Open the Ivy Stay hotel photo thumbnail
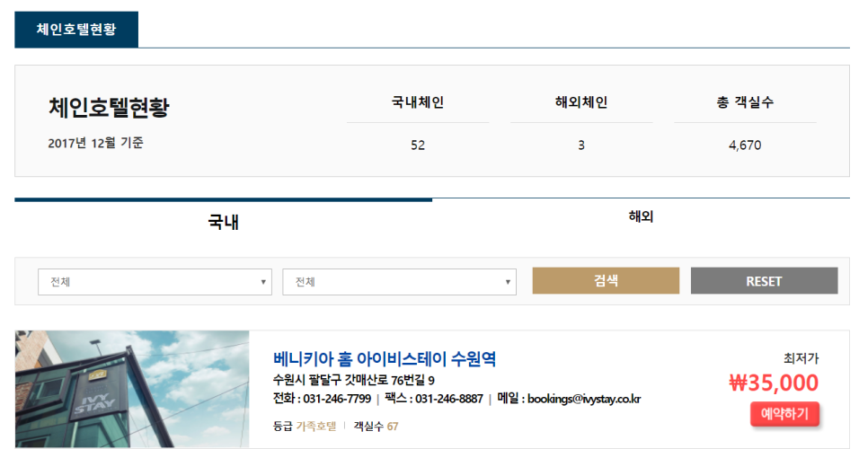This screenshot has height=449, width=868. pos(132,389)
